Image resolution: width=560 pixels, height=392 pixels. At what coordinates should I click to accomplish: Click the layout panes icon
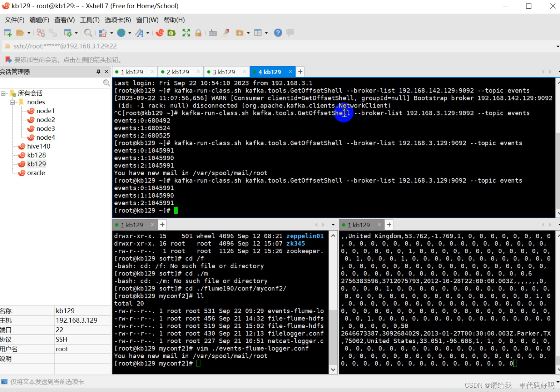[x=258, y=33]
